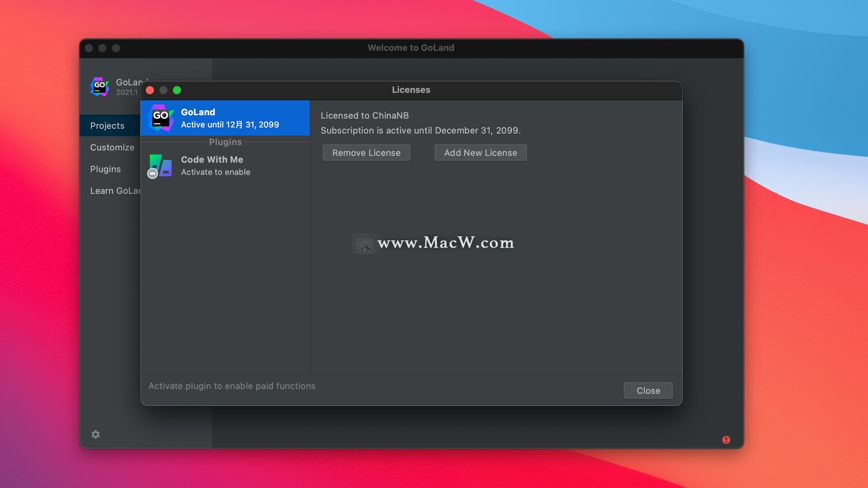The height and width of the screenshot is (488, 868).
Task: Click the GoLand product icon in Licenses list
Action: (160, 118)
